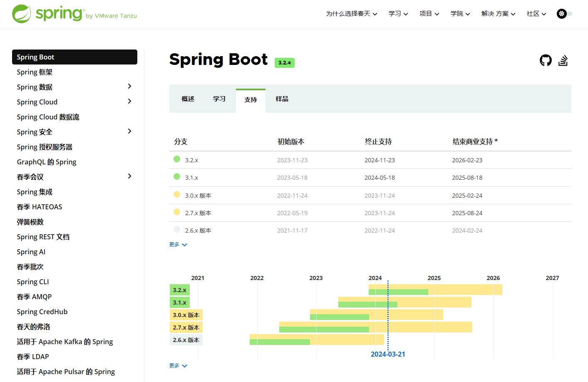Open the 为什么选择春天 dropdown menu
The width and height of the screenshot is (588, 382).
(352, 14)
